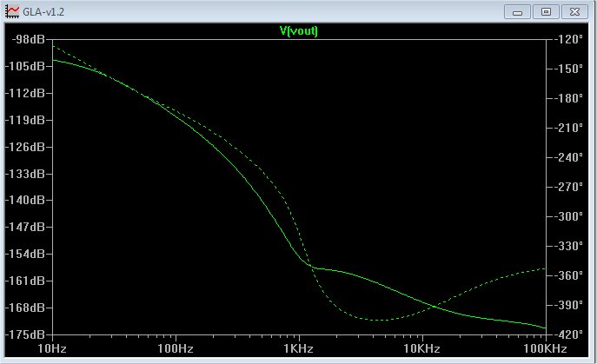Viewport: 597px width, 364px height.
Task: Minimize the GLA-v1.2 plot window
Action: coord(517,12)
